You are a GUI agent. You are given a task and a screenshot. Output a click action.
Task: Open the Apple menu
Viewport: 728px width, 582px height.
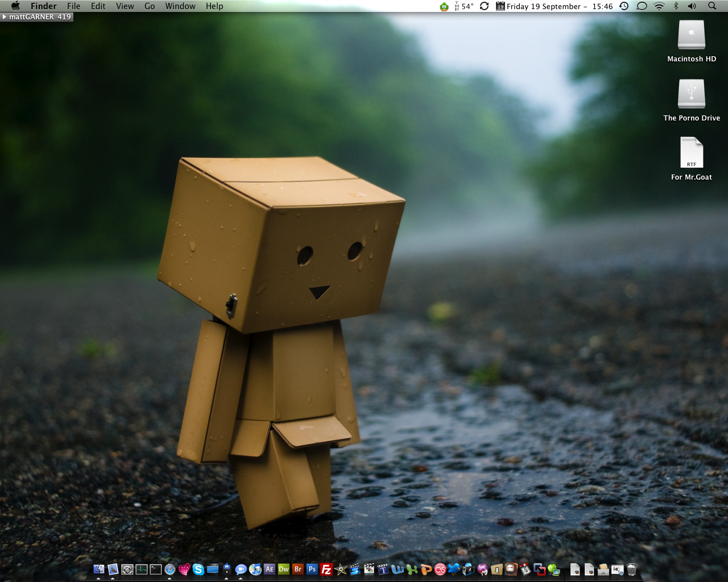(15, 6)
